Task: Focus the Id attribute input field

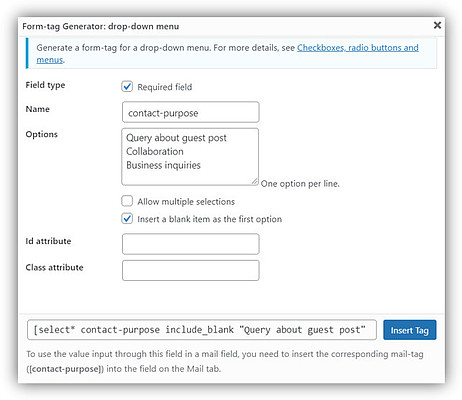Action: coord(191,244)
